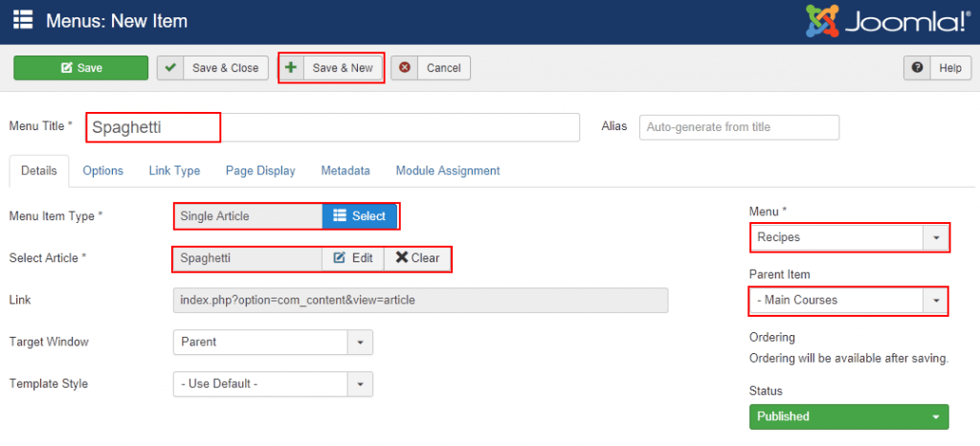
Task: Open the Target Window dropdown
Action: tap(273, 343)
